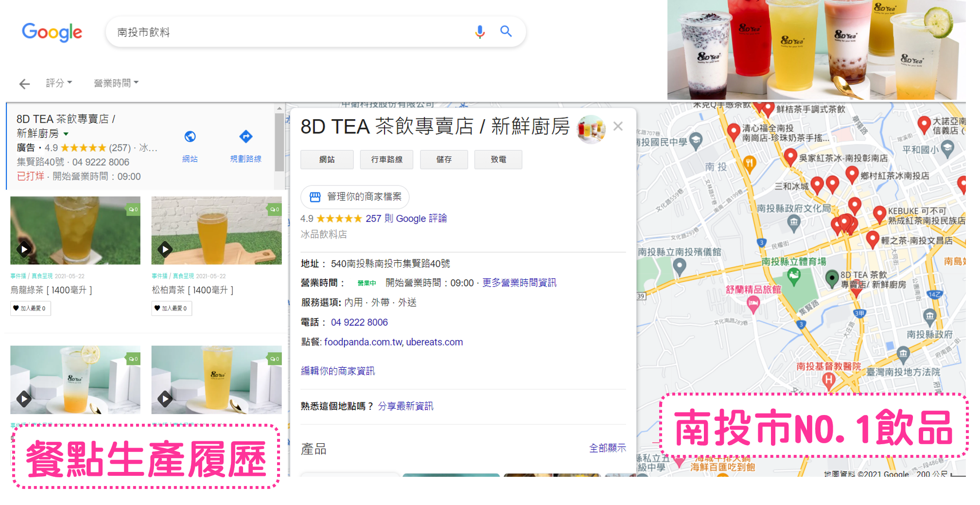
Task: Click the 8D TEA green map pin
Action: [x=832, y=279]
